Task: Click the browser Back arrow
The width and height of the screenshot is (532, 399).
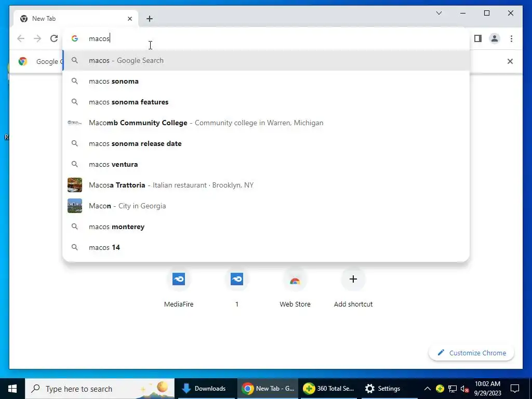Action: click(x=21, y=38)
